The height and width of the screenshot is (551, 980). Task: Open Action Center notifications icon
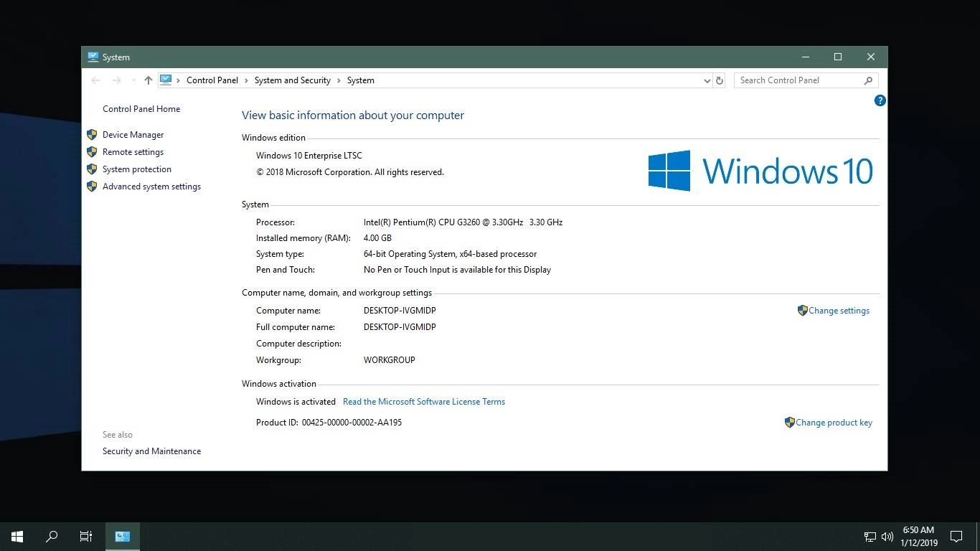956,537
